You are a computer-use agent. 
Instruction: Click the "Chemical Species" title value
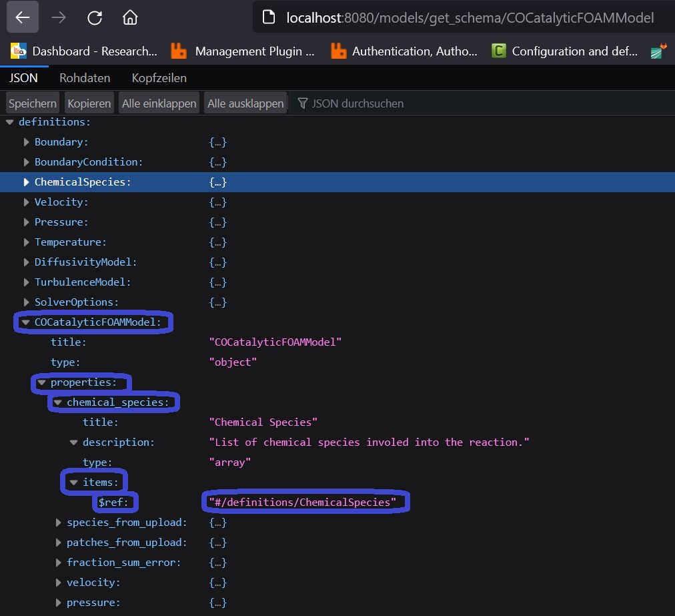(x=263, y=422)
